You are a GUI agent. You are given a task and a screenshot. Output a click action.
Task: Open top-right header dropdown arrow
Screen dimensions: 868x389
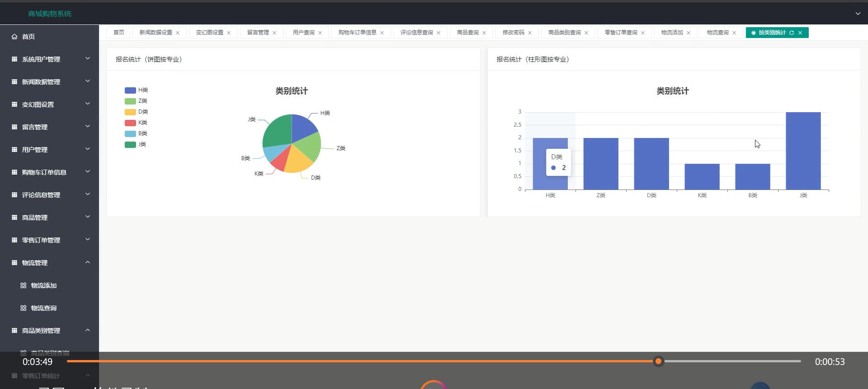pyautogui.click(x=858, y=14)
